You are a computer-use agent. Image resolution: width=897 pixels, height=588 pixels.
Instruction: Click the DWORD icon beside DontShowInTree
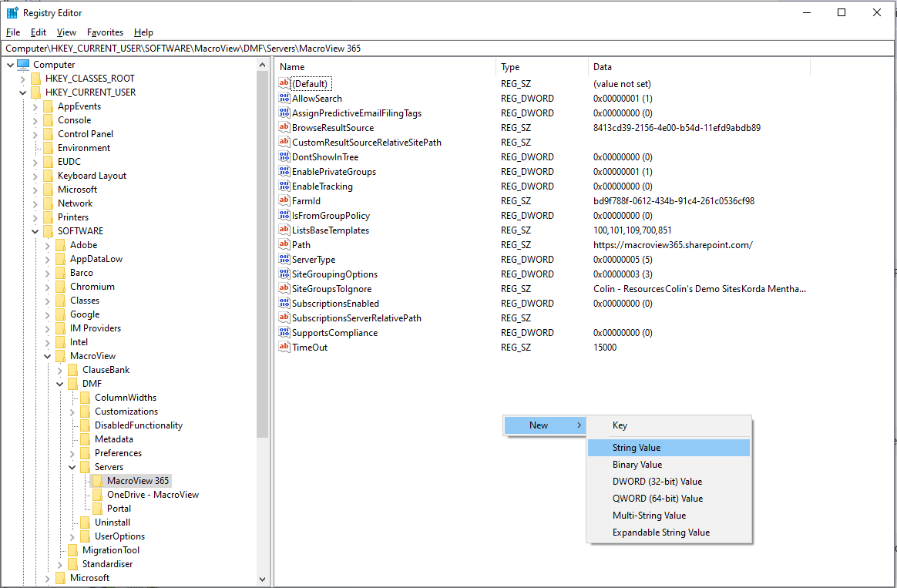click(284, 156)
